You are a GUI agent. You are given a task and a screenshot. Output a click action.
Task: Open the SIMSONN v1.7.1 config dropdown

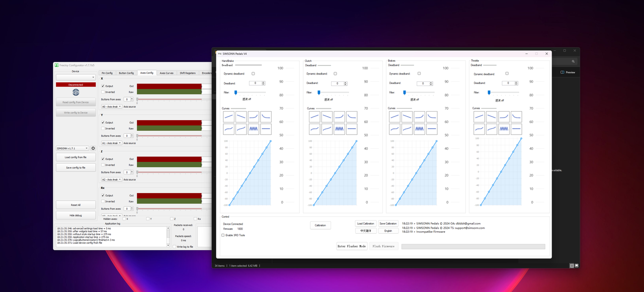pyautogui.click(x=72, y=148)
